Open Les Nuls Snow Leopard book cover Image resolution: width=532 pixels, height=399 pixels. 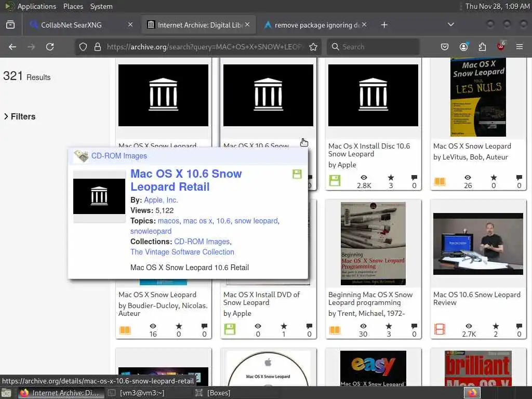point(478,97)
